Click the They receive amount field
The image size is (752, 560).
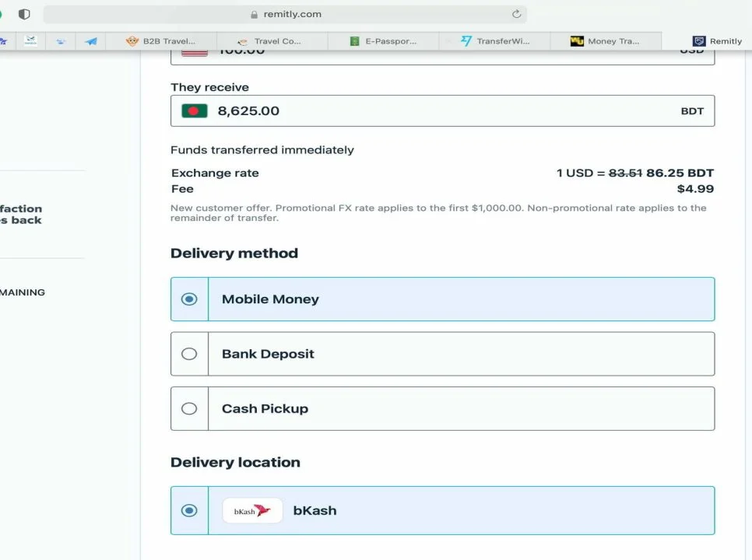tap(442, 110)
